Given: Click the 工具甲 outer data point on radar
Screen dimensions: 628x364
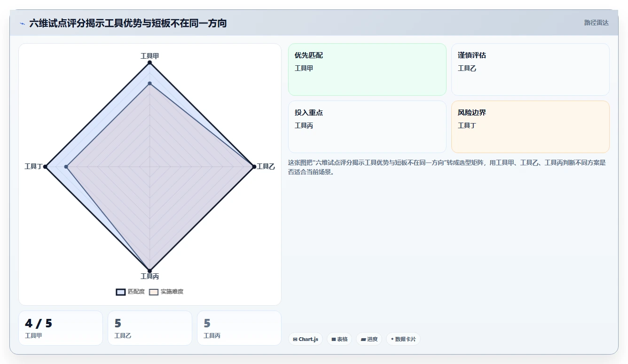Looking at the screenshot, I should [x=149, y=62].
